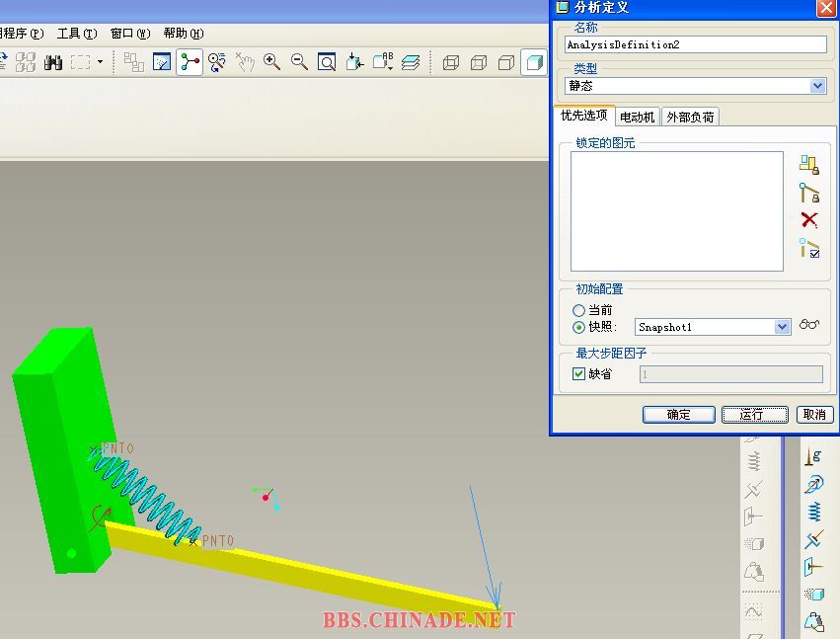Click the binoculars search icon in toolbar
Screen dimensions: 840x639
pos(53,62)
